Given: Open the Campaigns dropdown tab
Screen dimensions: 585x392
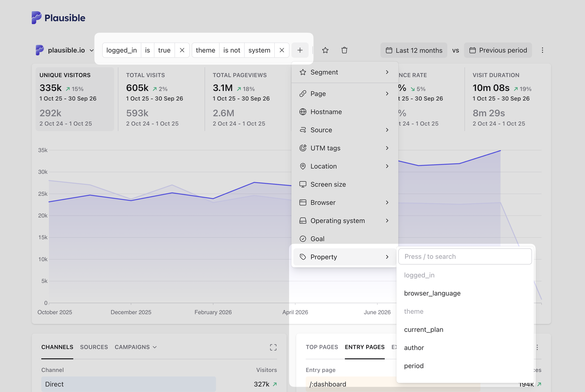Looking at the screenshot, I should click(136, 347).
